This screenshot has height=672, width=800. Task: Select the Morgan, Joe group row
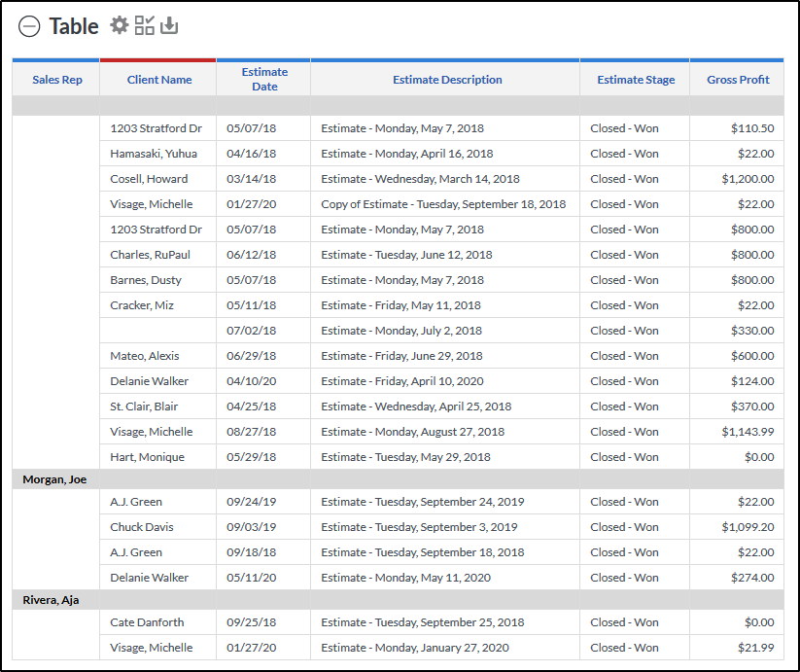(398, 479)
